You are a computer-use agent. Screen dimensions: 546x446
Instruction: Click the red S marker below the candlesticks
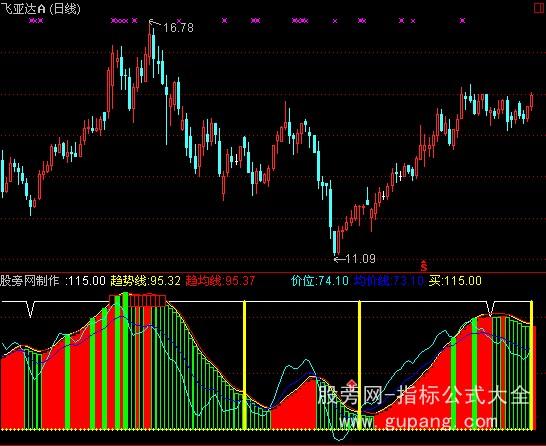point(424,266)
